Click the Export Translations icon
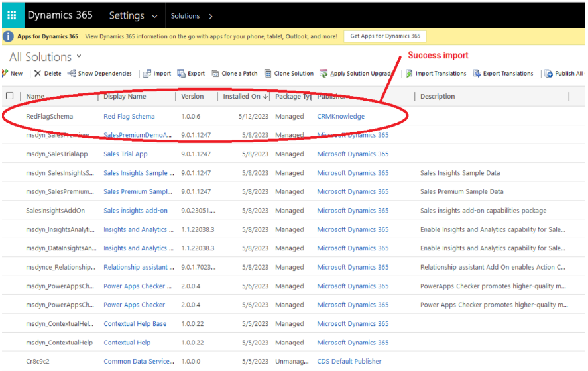This screenshot has height=371, width=588. pos(477,74)
